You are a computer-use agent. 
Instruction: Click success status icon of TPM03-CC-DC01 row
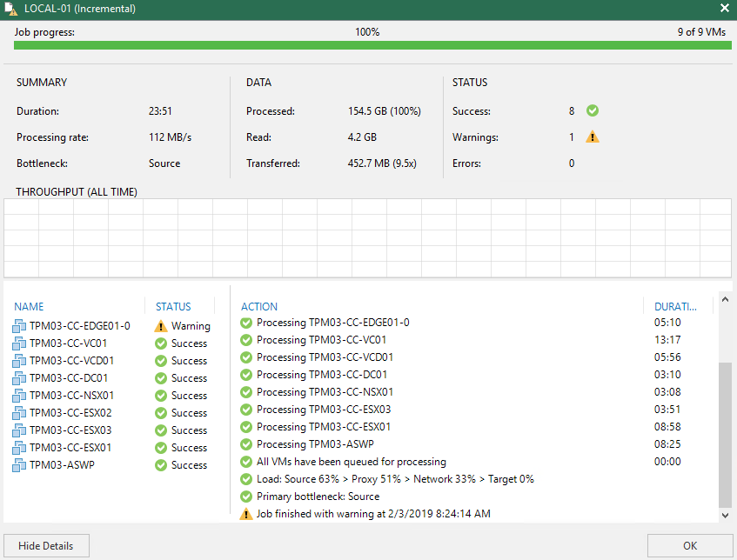[161, 378]
